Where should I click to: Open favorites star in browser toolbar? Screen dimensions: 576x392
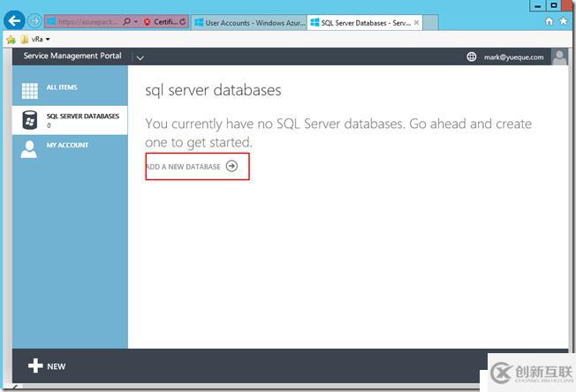click(x=564, y=21)
